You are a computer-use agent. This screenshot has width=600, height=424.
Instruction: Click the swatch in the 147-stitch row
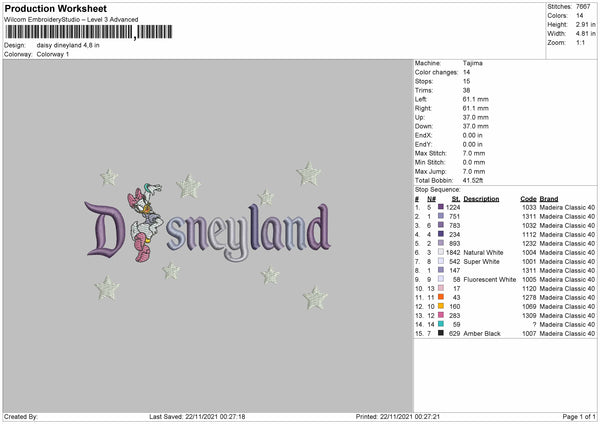tap(441, 270)
